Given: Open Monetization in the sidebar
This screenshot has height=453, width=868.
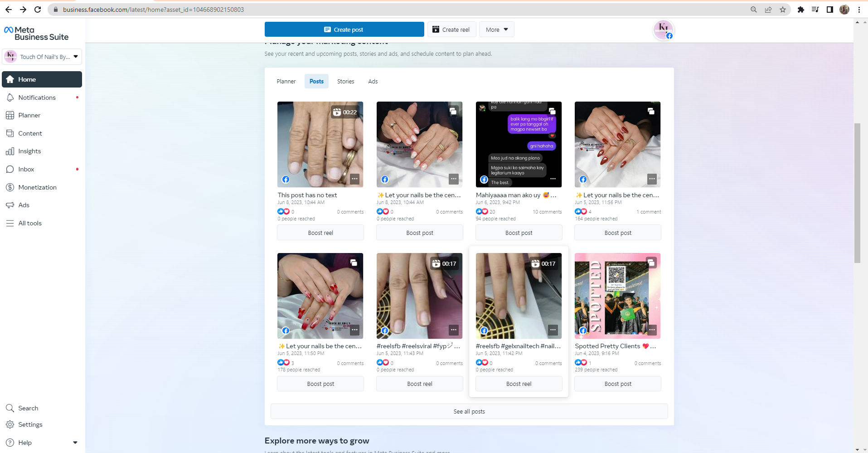Looking at the screenshot, I should pyautogui.click(x=42, y=187).
